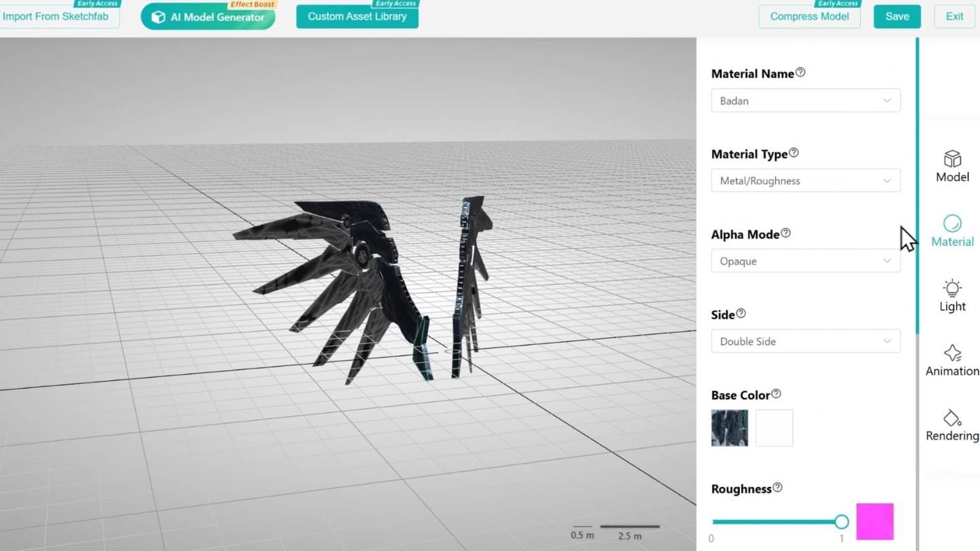Open the Badan material name dropdown
This screenshot has height=551, width=980.
(x=806, y=100)
